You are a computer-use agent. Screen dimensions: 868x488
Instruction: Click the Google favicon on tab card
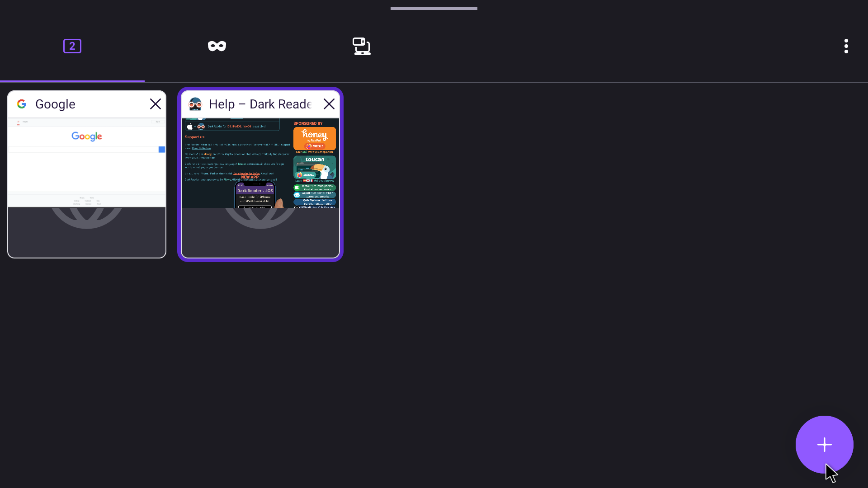[22, 104]
